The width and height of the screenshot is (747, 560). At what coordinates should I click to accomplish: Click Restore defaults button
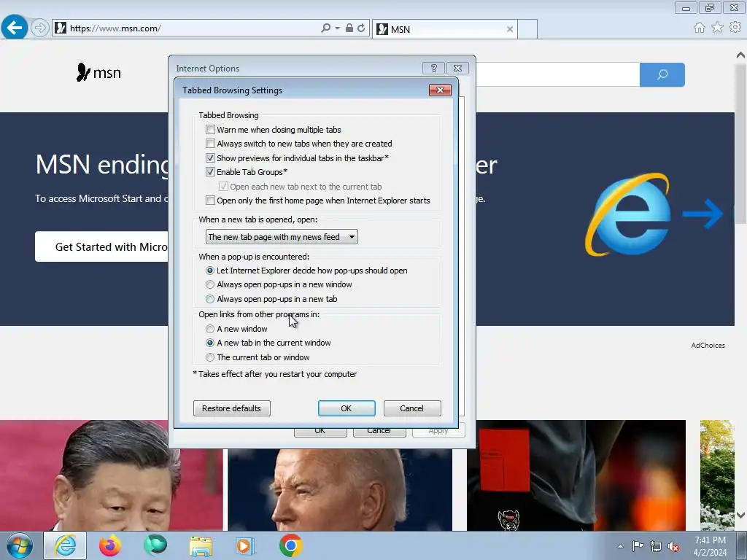[231, 408]
